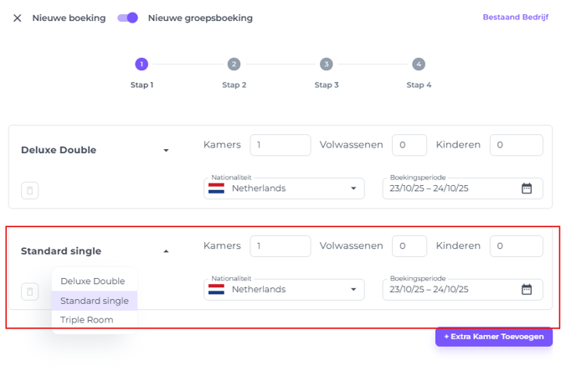The image size is (561, 392).
Task: Choose Deluxe Double from the room list
Action: tap(93, 281)
